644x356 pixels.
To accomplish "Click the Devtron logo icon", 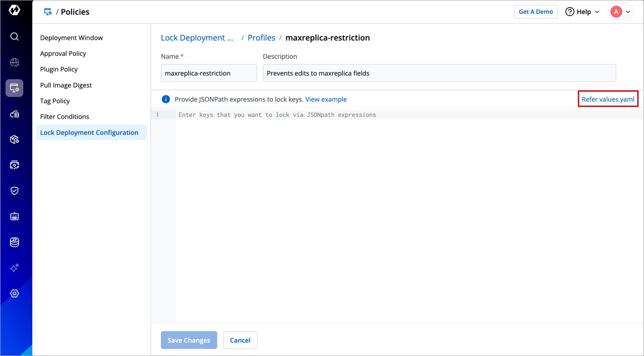I will (x=14, y=10).
